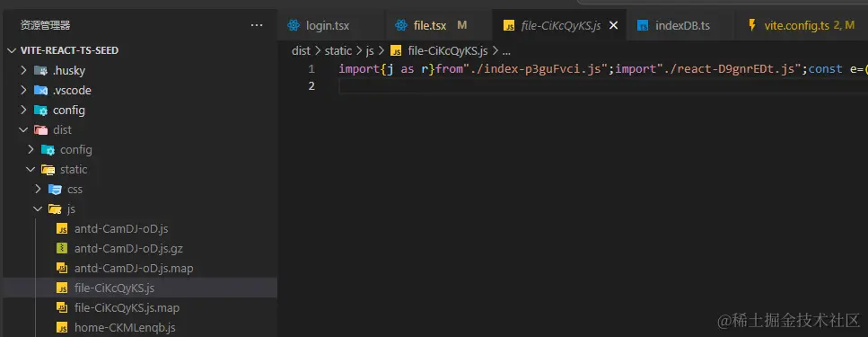The width and height of the screenshot is (868, 337).
Task: Click the React icon on login.tsx tab
Action: 294,25
